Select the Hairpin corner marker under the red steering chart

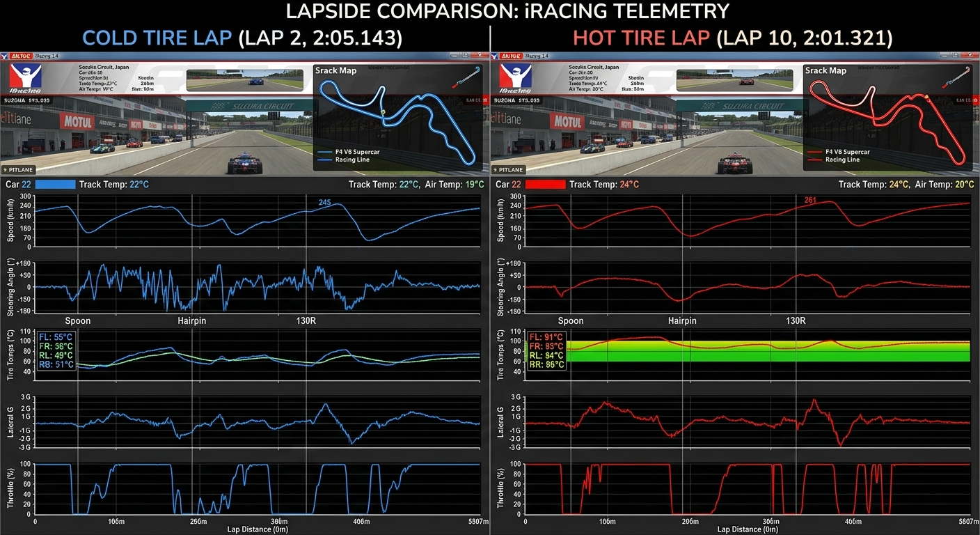click(683, 321)
